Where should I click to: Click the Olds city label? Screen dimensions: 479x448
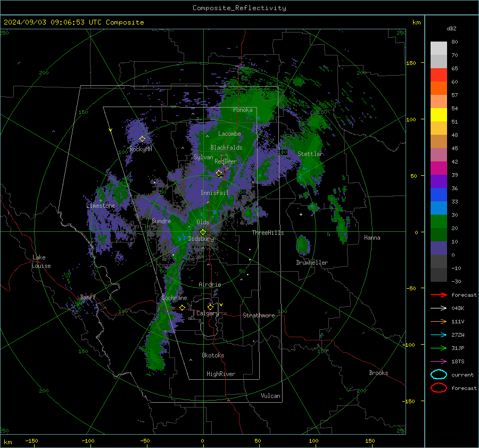203,222
